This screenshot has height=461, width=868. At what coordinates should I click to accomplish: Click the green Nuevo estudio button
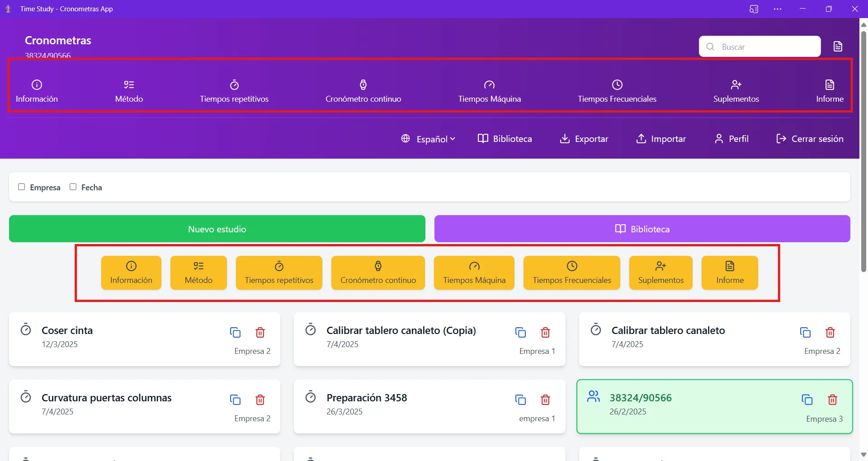(x=217, y=229)
